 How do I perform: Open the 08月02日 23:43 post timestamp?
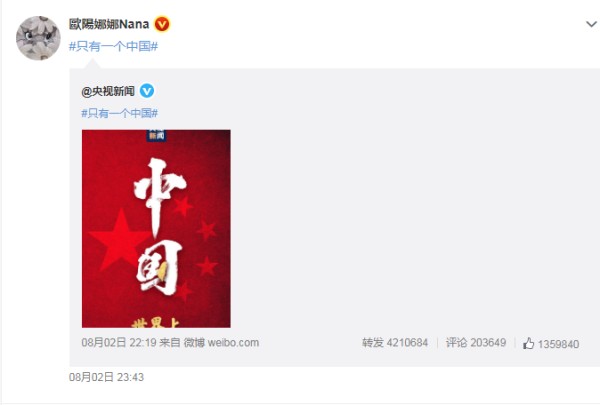pos(106,377)
